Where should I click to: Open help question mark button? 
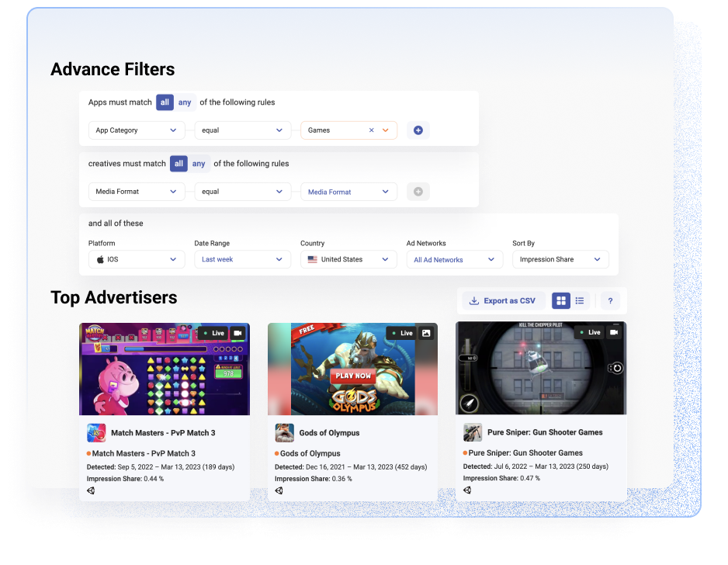point(610,301)
